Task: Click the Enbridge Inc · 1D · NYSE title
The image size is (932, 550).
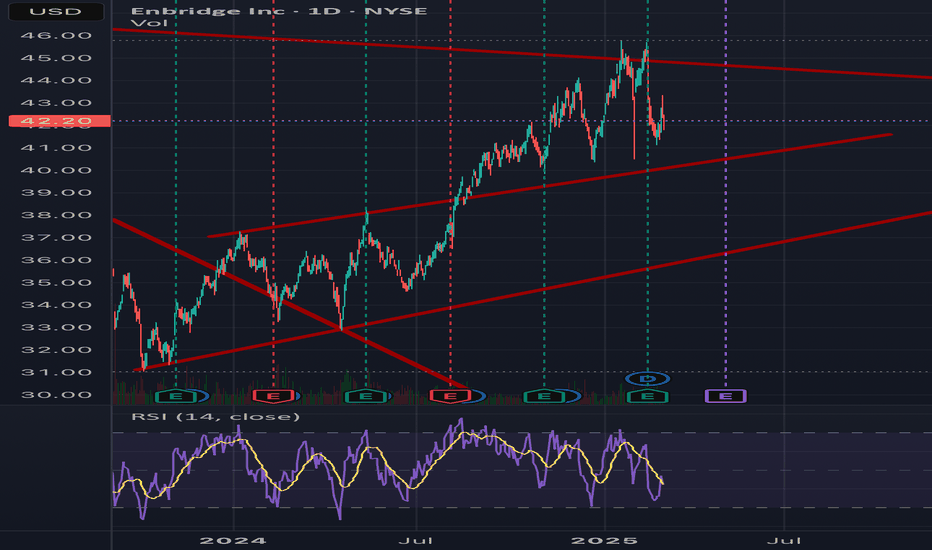Action: pos(279,11)
